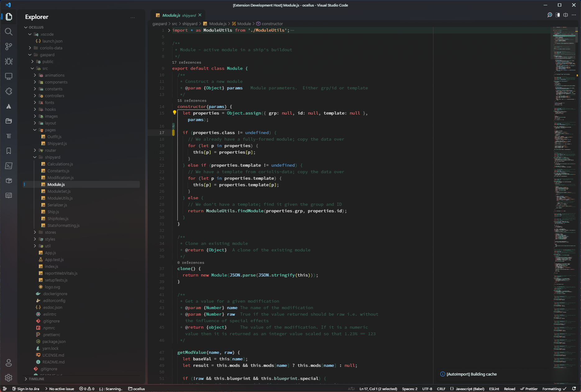Click the '17 references' code lens
Screen dimensions: 581x392
(x=186, y=62)
